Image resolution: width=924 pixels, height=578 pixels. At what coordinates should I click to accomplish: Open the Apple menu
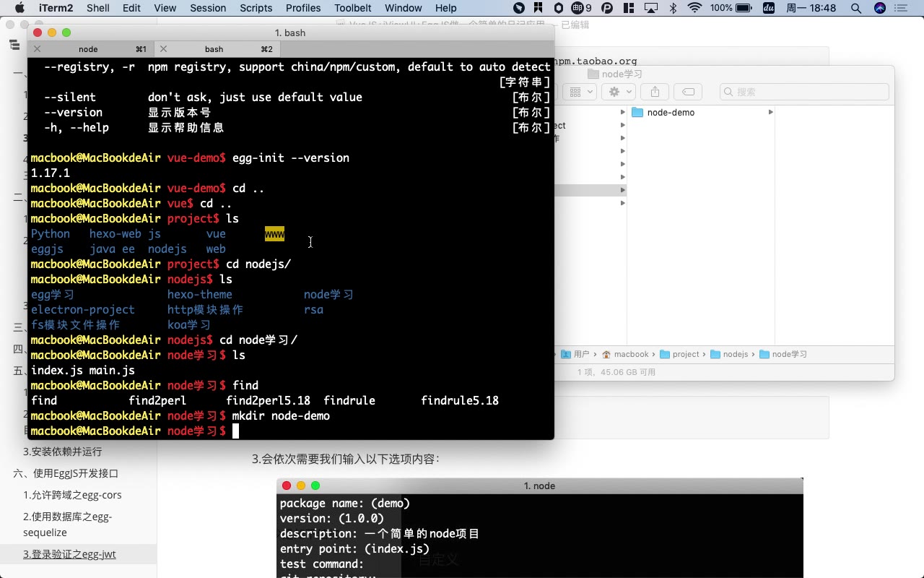point(19,8)
